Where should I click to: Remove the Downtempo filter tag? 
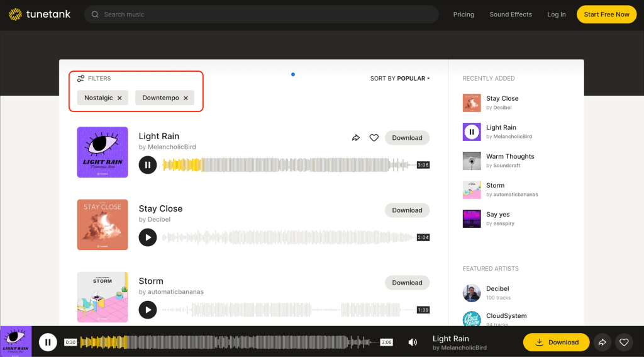186,98
